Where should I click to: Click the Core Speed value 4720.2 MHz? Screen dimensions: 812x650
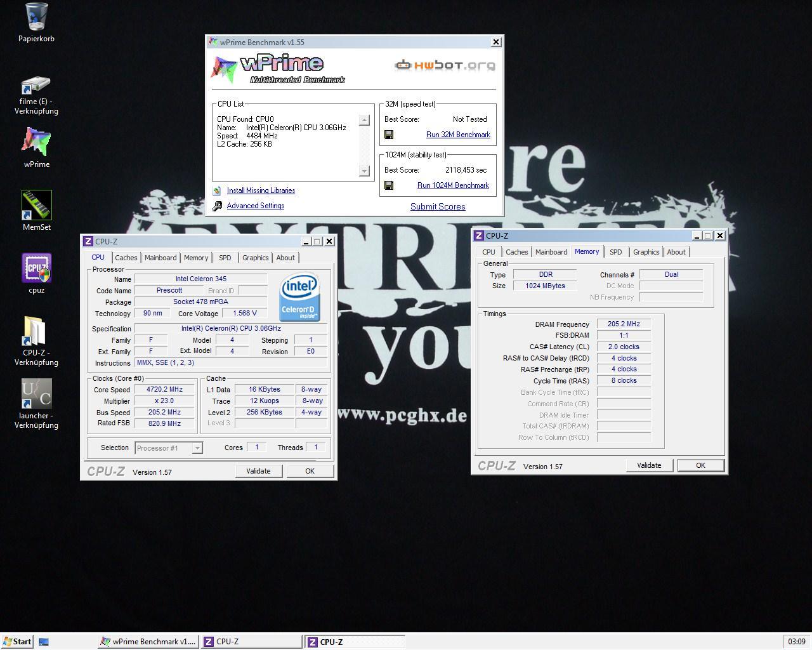click(x=165, y=389)
